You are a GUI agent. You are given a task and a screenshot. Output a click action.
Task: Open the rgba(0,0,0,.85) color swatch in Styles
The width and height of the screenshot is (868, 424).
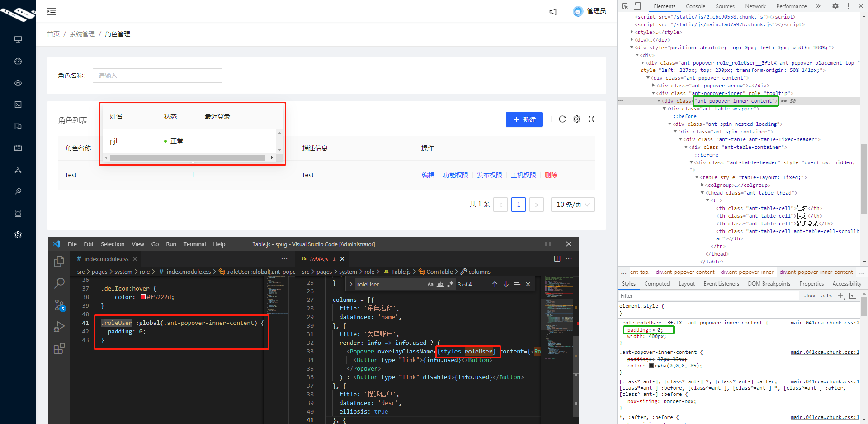(x=651, y=366)
